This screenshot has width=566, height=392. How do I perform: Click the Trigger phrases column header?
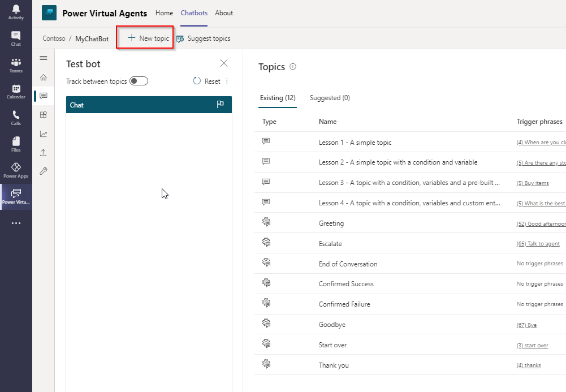tap(539, 122)
